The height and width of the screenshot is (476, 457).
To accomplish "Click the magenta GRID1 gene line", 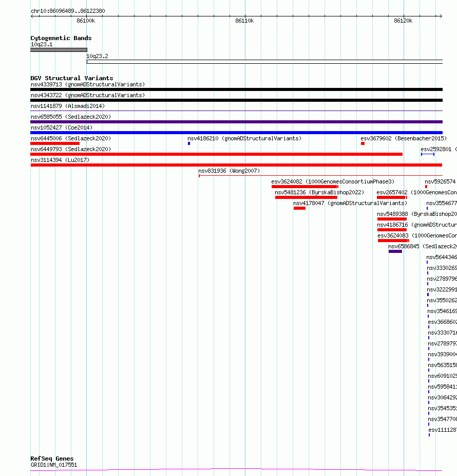I will [237, 470].
